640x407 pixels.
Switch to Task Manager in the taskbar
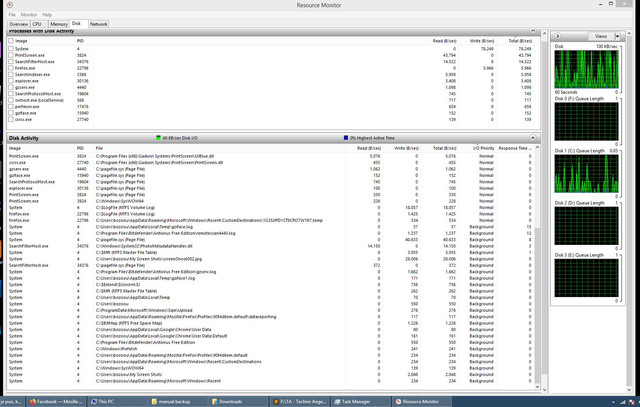coord(360,402)
